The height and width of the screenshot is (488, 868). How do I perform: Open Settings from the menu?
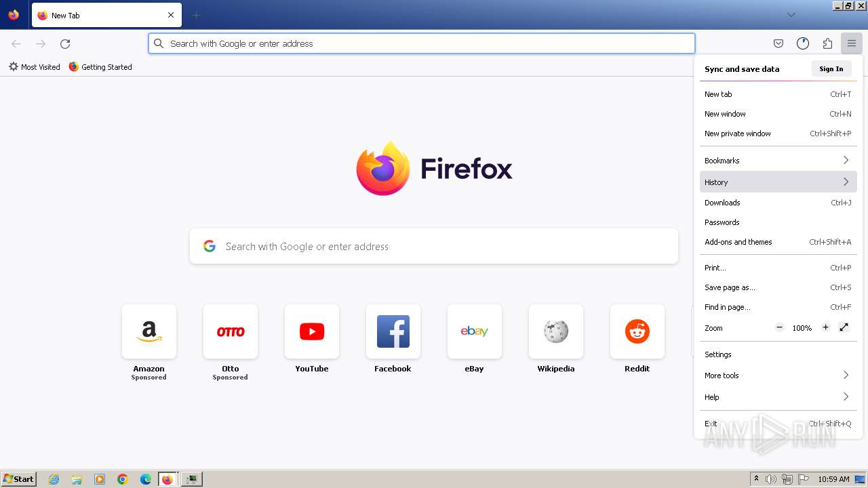[x=778, y=354]
